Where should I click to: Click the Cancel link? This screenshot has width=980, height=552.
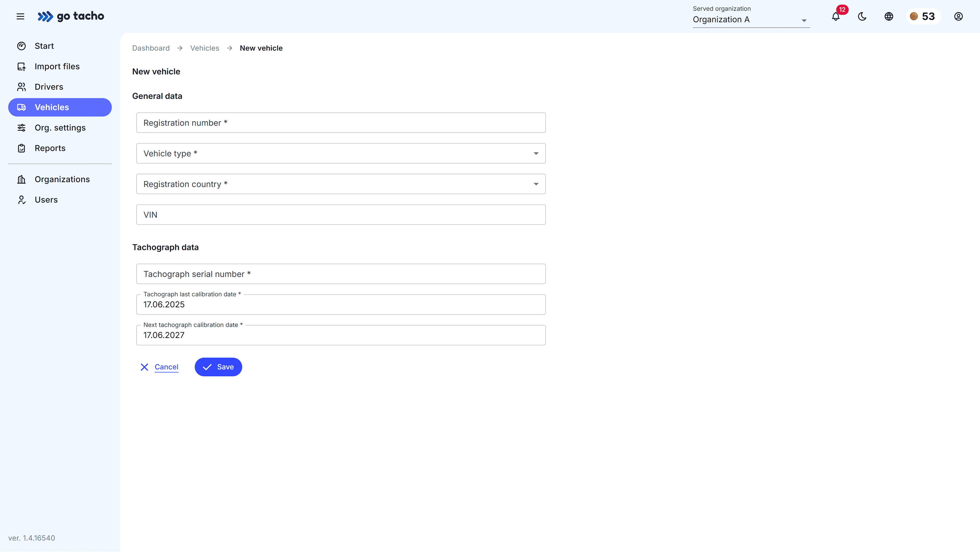[x=166, y=367]
